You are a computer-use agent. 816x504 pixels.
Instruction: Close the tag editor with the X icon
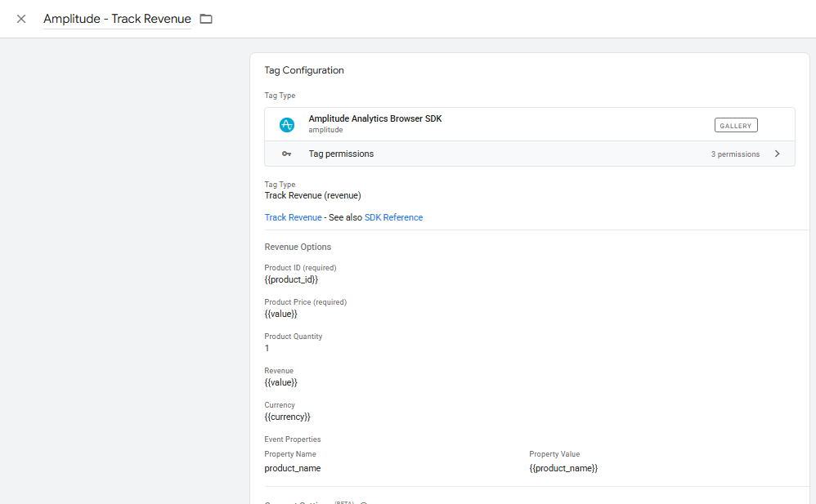(21, 19)
